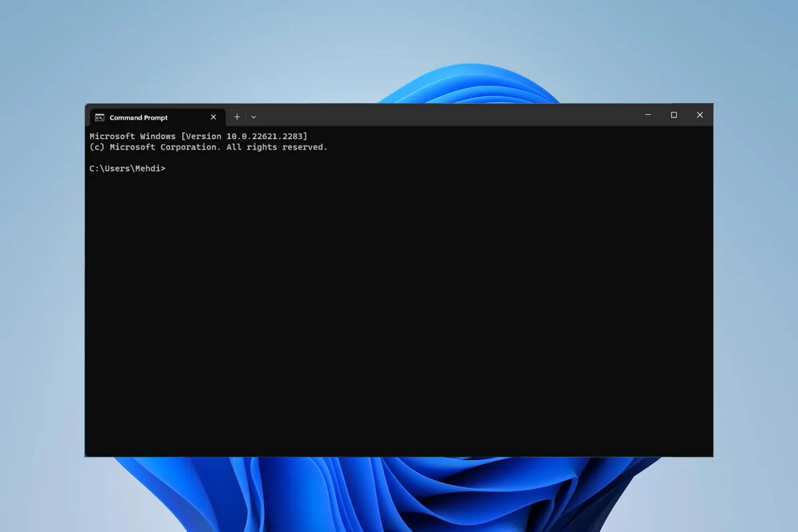This screenshot has height=532, width=798.
Task: Focus the empty black terminal area
Action: [x=399, y=313]
